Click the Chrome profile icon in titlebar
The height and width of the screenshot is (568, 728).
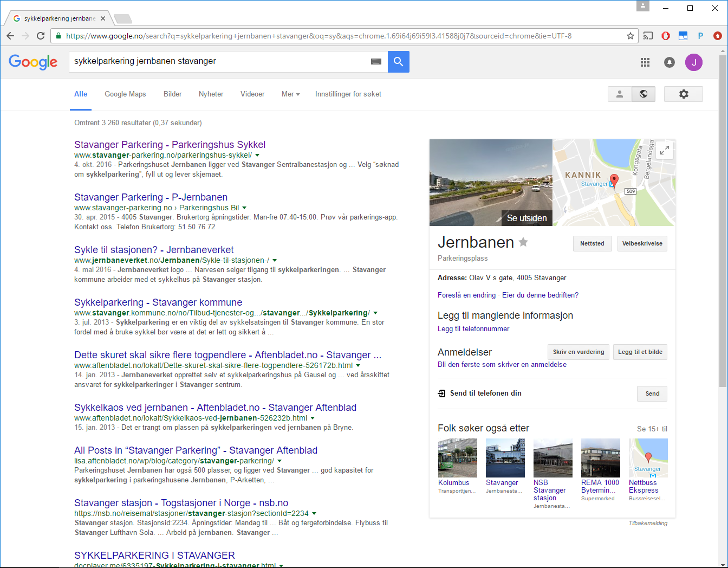click(x=643, y=6)
